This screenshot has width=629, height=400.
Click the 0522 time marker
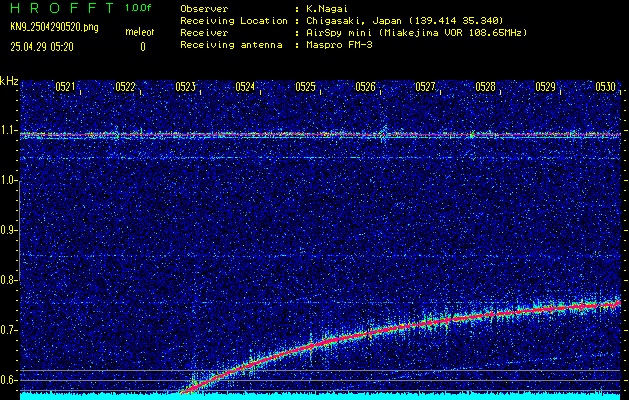coord(125,87)
